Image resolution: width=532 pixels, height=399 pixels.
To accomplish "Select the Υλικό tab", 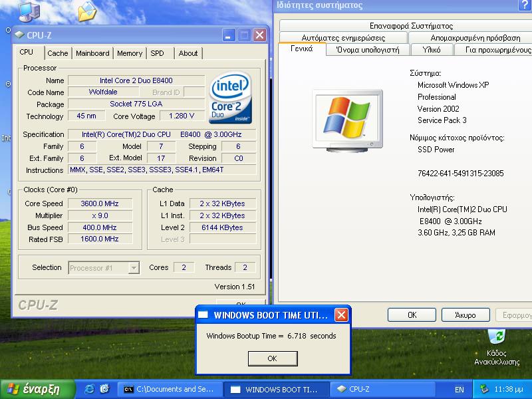I will pos(432,50).
